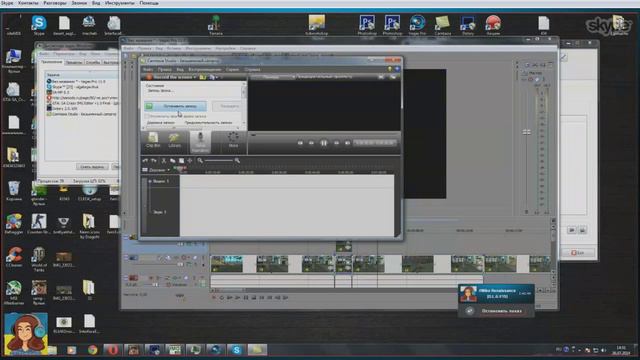Open Правка menu in Camtasia
The image size is (640, 360).
(164, 69)
